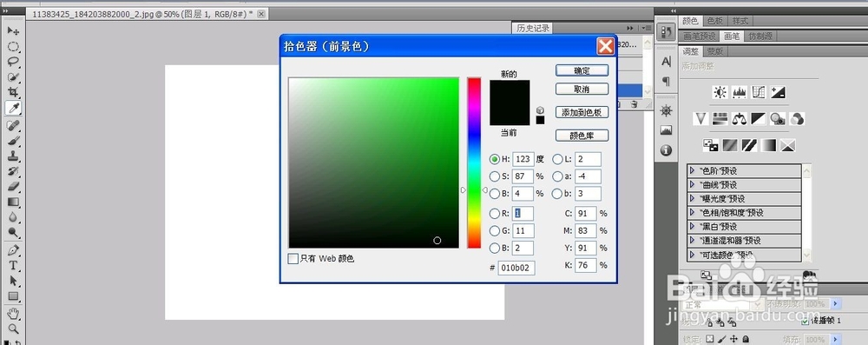Open the Info panel icon
Screen dimensions: 868x345
(666, 150)
